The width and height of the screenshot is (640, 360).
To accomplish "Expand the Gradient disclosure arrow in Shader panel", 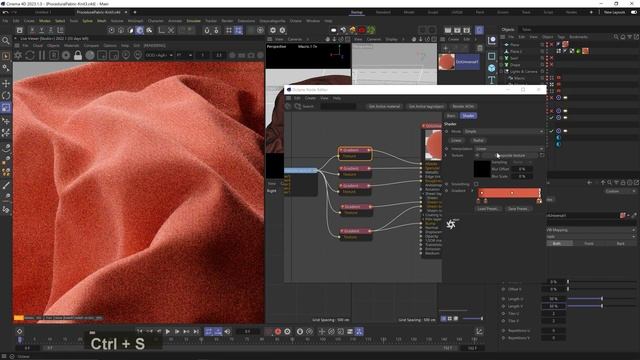I will [x=473, y=191].
